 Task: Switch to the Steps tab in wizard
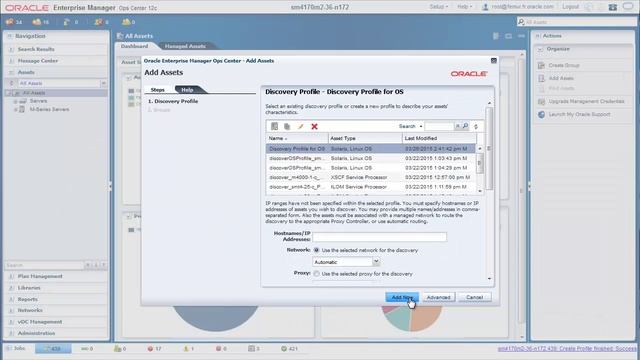tap(158, 89)
